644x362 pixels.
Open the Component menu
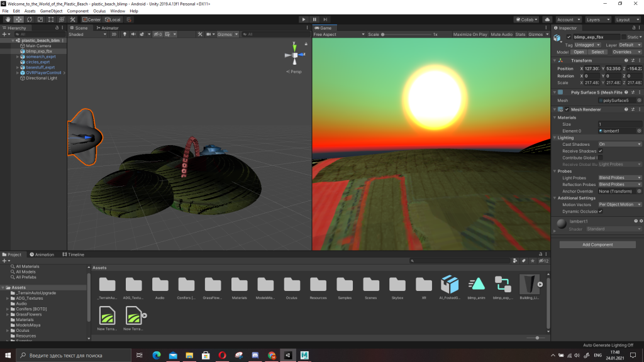[x=77, y=11]
